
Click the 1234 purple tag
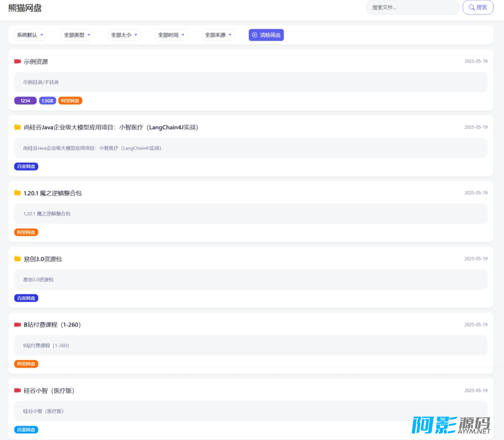point(25,101)
